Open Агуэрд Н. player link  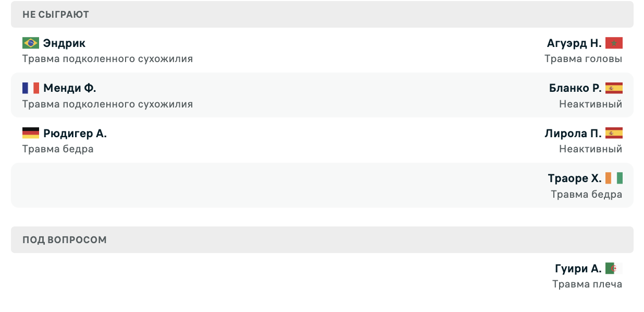(x=574, y=43)
